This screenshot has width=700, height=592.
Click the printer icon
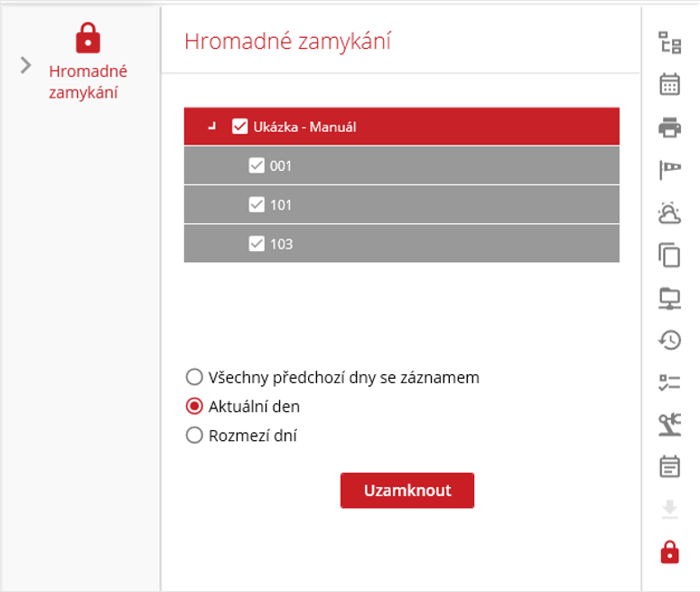pos(669,127)
